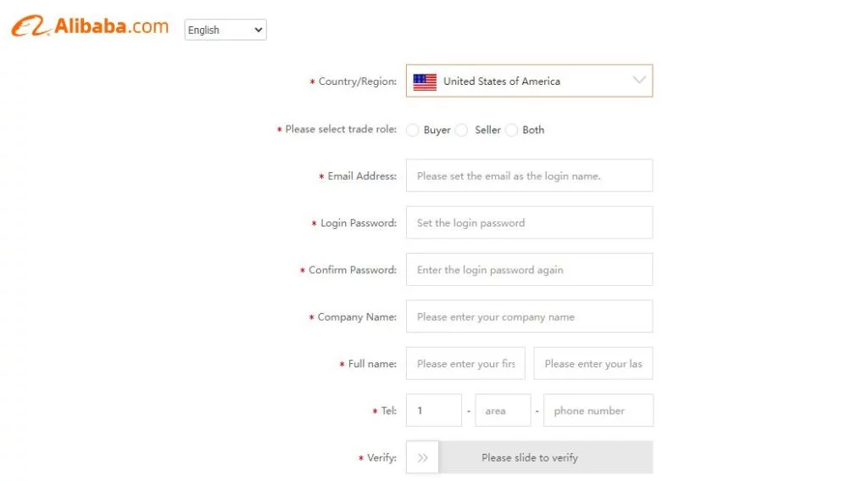The width and height of the screenshot is (868, 481).
Task: Click the Confirm Password field
Action: pos(529,270)
